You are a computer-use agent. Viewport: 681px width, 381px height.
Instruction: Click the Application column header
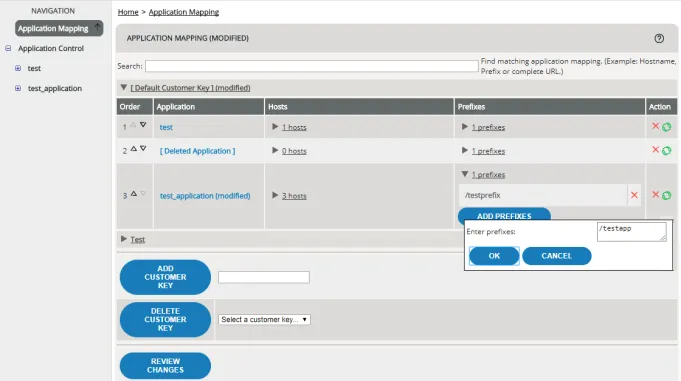(208, 106)
